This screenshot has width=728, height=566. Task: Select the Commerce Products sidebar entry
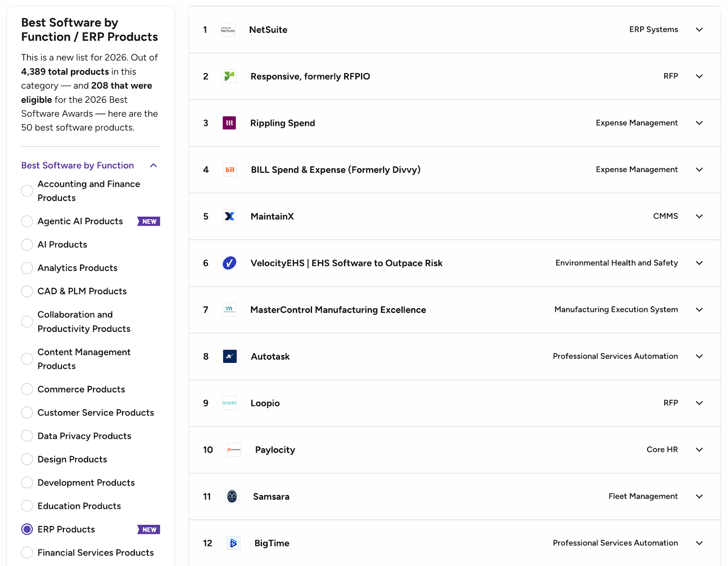[81, 389]
